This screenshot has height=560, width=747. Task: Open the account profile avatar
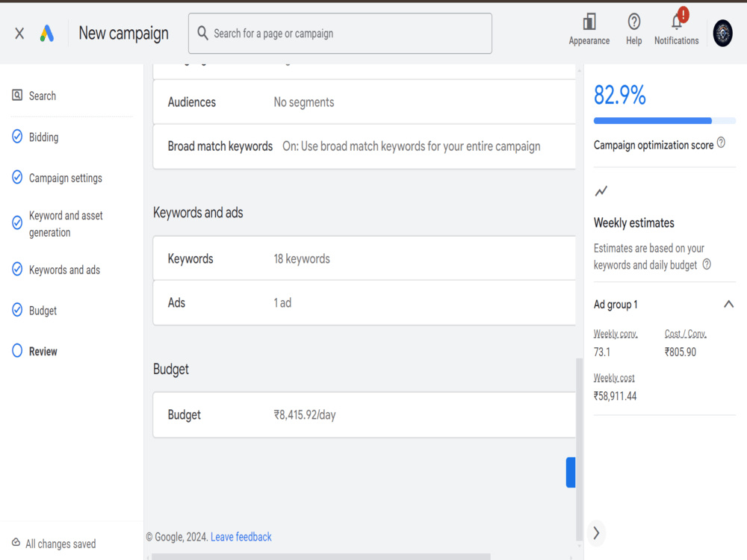(722, 34)
